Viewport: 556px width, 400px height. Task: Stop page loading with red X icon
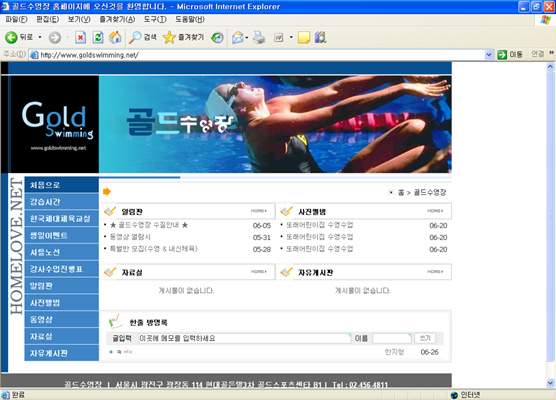tap(80, 37)
